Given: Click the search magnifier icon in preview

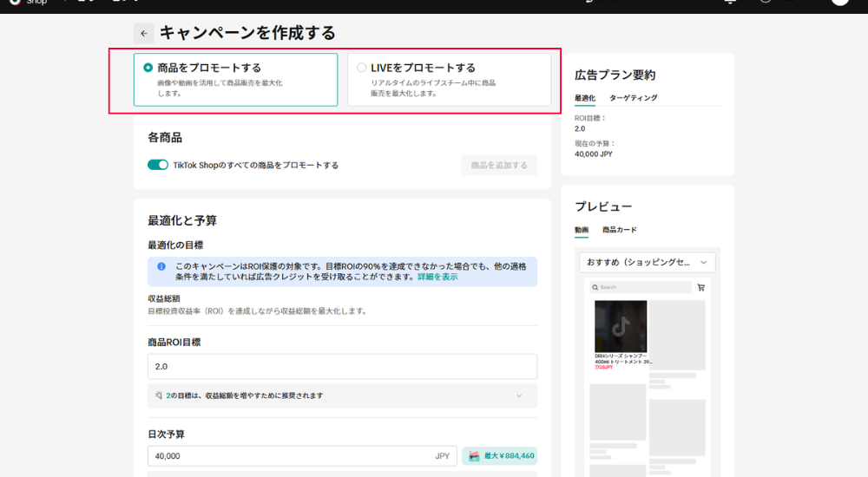Looking at the screenshot, I should [x=595, y=287].
